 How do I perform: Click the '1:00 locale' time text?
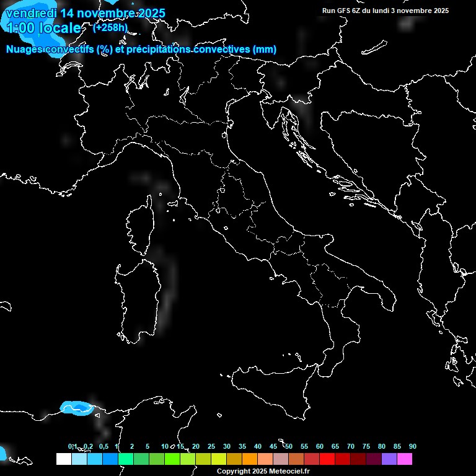44,28
